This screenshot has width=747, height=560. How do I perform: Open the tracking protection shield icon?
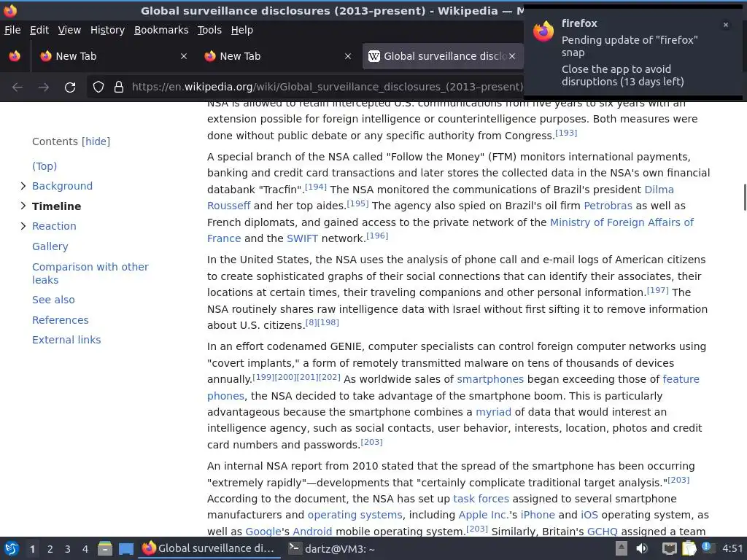pyautogui.click(x=98, y=87)
